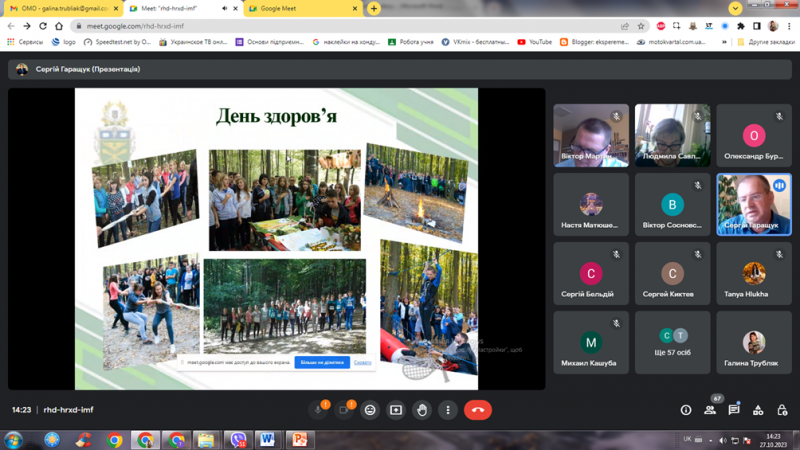Open the "Ще 57 осіб" tile
This screenshot has width=800, height=450.
click(x=672, y=342)
